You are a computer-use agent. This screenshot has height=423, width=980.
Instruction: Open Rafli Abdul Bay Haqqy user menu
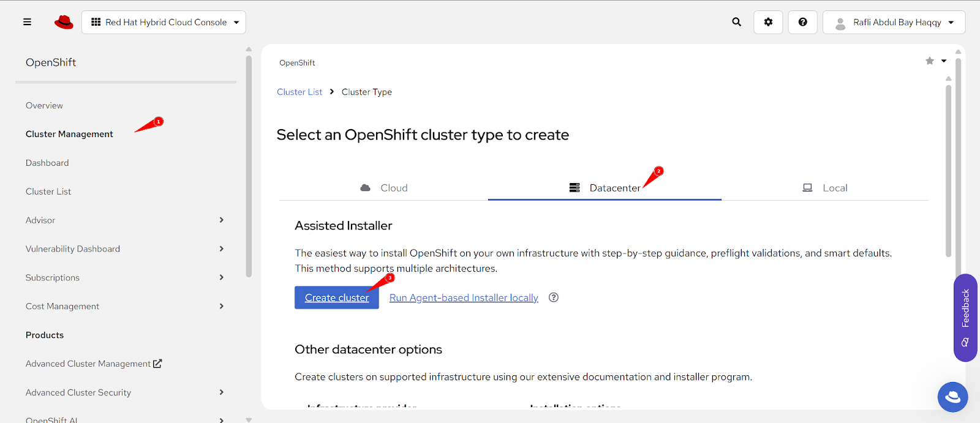pos(894,22)
